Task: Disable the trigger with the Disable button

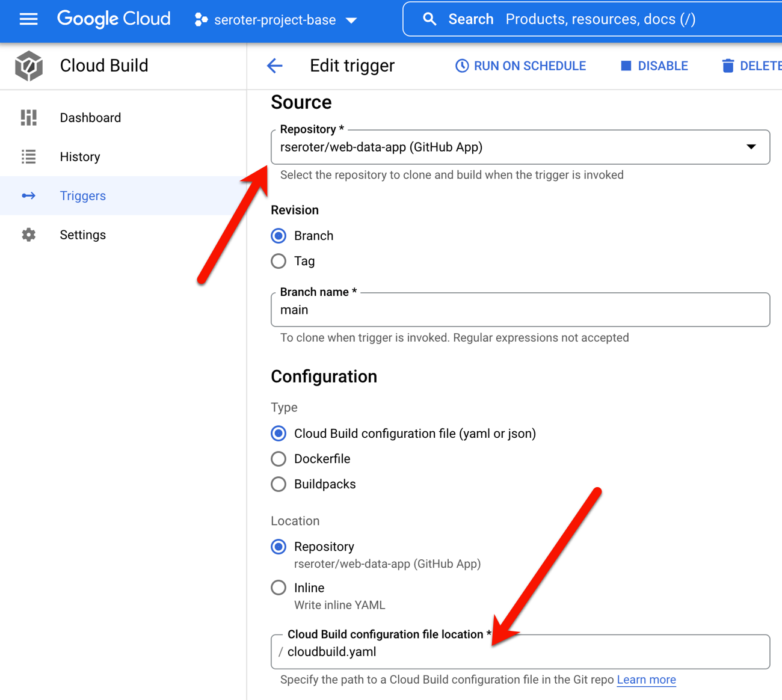Action: click(x=654, y=66)
